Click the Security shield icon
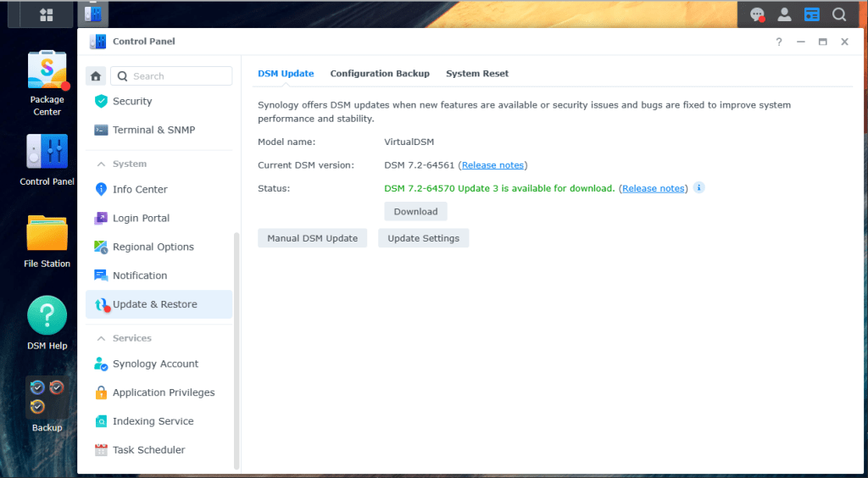Screen dimensions: 868x478 point(101,101)
